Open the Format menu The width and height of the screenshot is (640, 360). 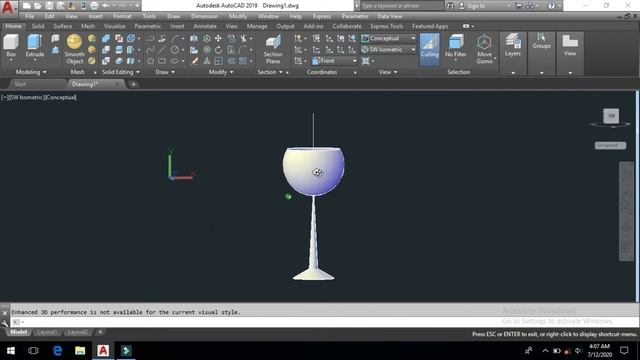click(x=122, y=16)
